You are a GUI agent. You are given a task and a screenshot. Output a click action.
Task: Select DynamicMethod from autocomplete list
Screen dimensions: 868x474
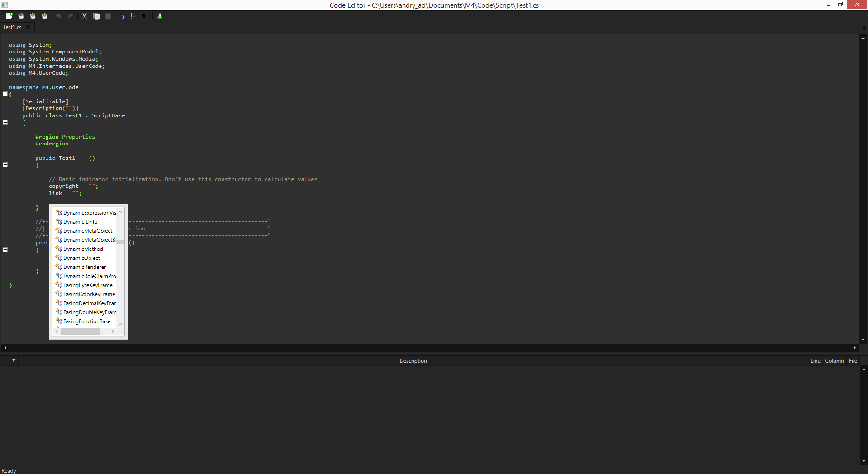pos(83,249)
